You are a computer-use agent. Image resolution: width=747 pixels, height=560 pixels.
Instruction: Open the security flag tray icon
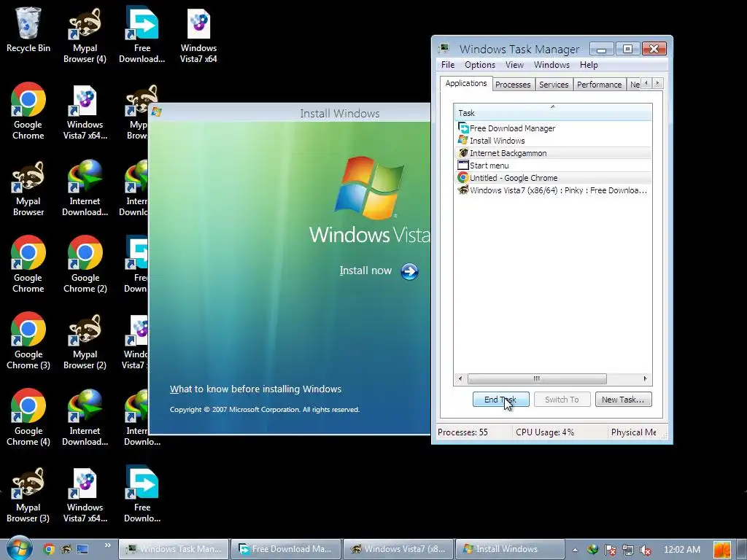coord(611,550)
